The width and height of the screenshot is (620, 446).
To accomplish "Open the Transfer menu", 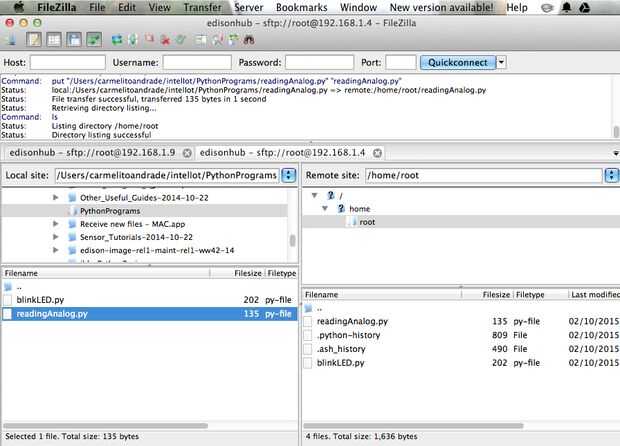I will click(202, 7).
